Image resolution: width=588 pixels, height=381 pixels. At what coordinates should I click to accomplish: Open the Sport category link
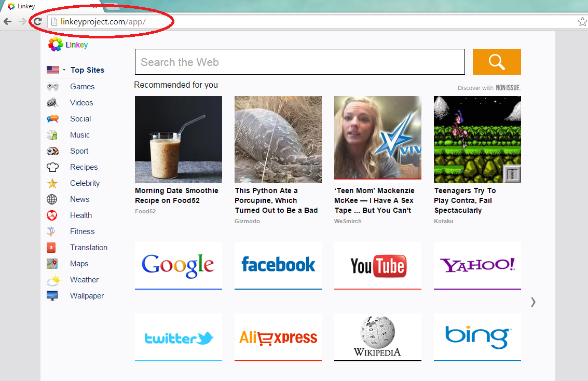click(x=79, y=151)
